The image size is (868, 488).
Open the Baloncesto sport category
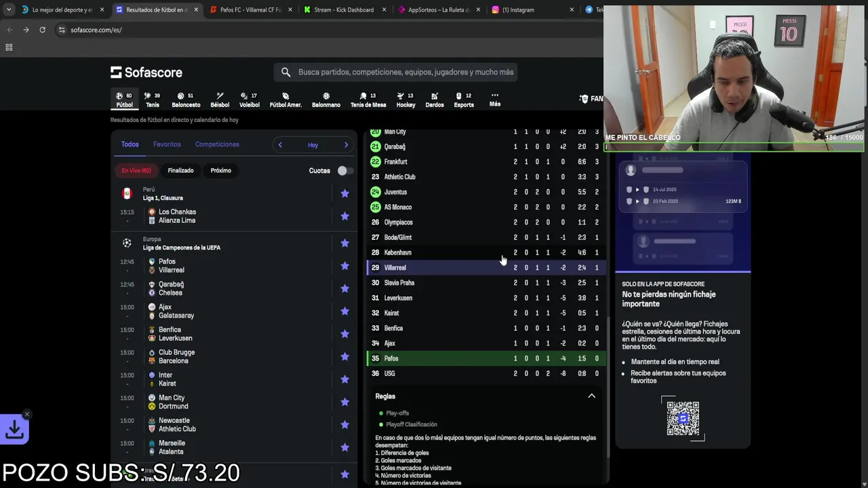click(x=186, y=100)
